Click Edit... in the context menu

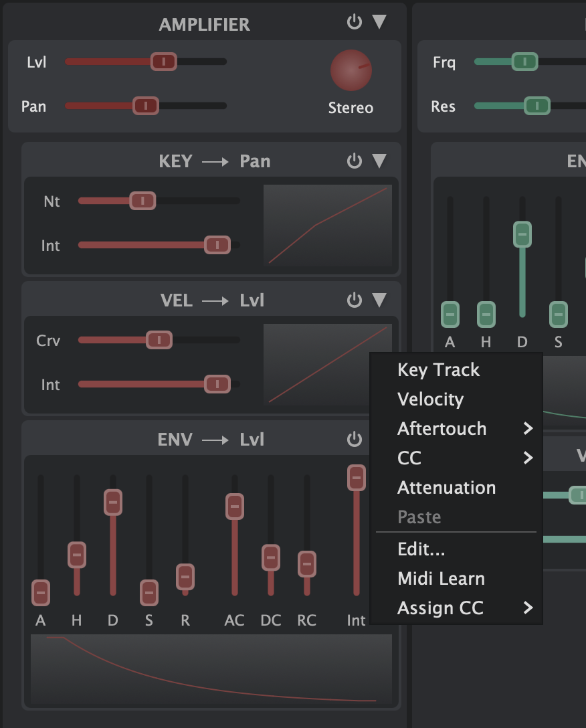pyautogui.click(x=421, y=549)
